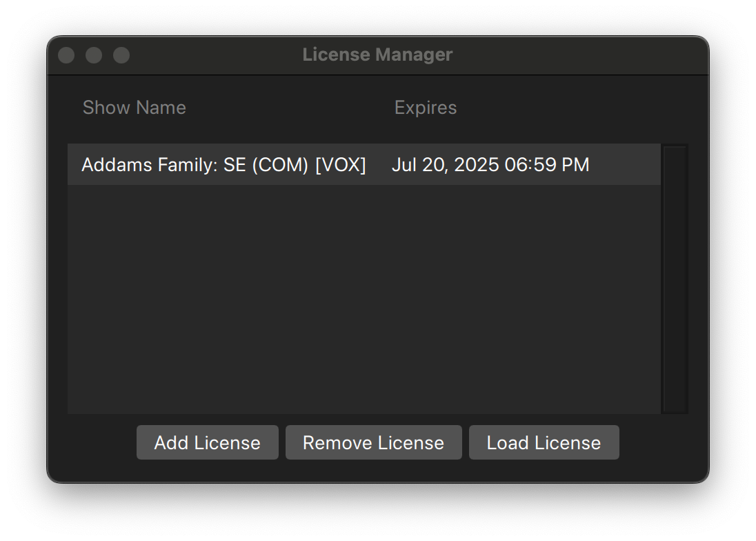Click the Load License button
756x541 pixels.
point(544,442)
